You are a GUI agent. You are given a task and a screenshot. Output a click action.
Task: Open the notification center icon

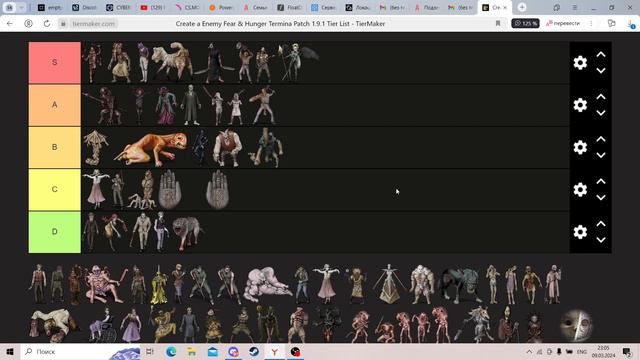pyautogui.click(x=627, y=351)
